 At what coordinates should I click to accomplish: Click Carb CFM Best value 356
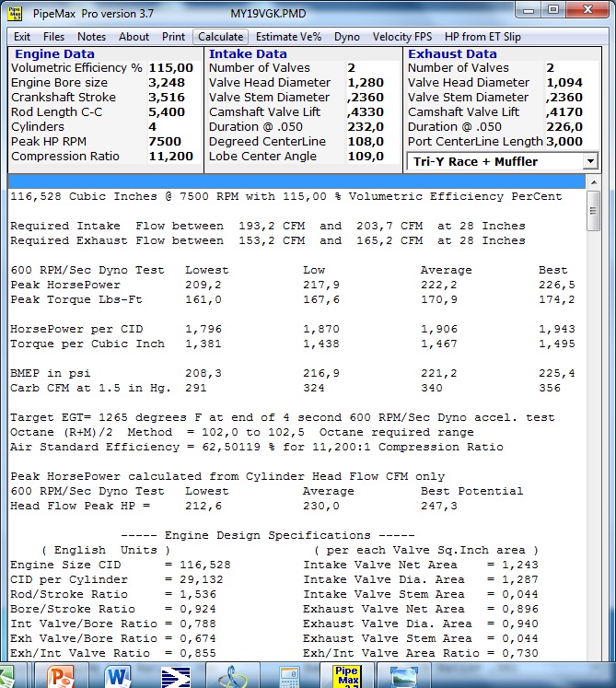coord(550,389)
